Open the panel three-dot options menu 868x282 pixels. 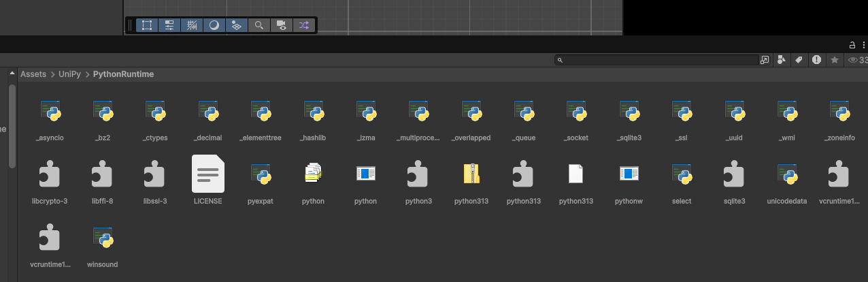[x=863, y=45]
